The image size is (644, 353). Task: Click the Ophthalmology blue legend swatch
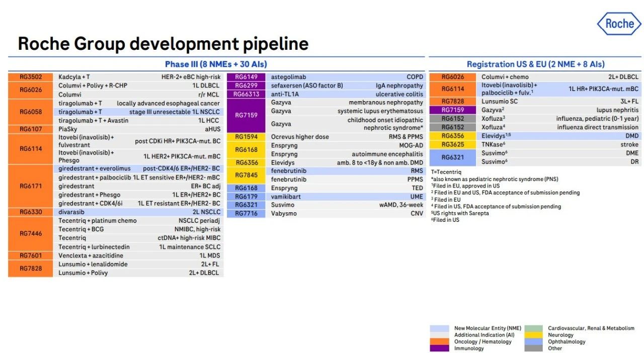click(x=534, y=342)
